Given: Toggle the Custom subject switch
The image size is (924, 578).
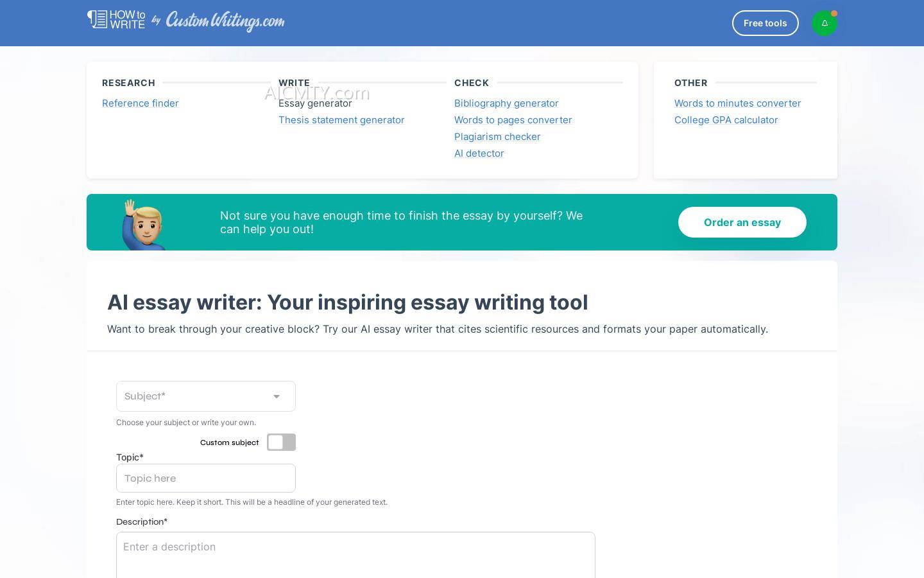Looking at the screenshot, I should 281,442.
